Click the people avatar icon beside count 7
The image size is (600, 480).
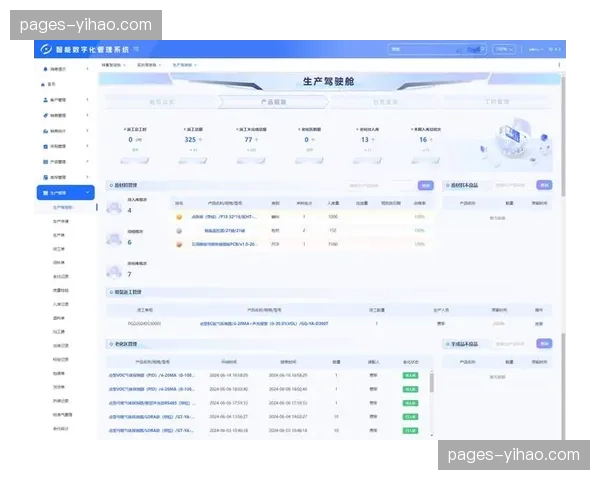point(114,271)
